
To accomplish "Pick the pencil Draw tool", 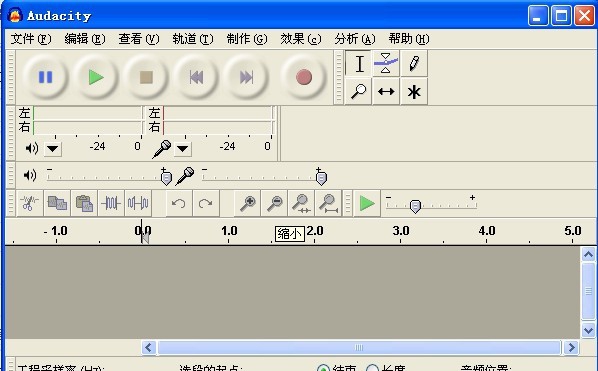I will [x=414, y=63].
